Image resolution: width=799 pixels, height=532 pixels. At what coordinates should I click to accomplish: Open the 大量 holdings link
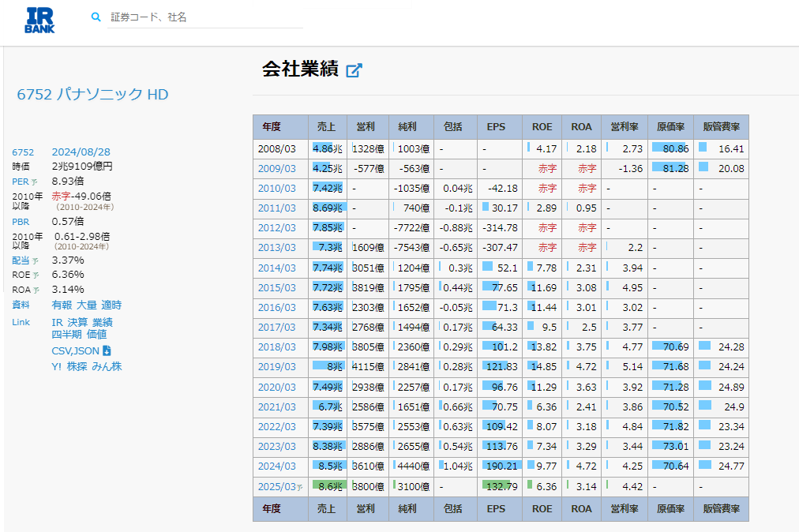pos(87,305)
